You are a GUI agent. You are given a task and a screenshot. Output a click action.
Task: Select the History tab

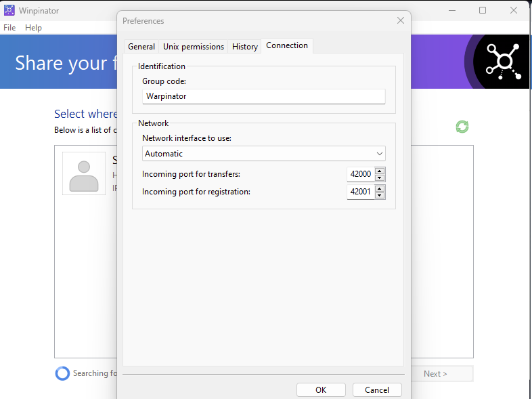coord(244,47)
